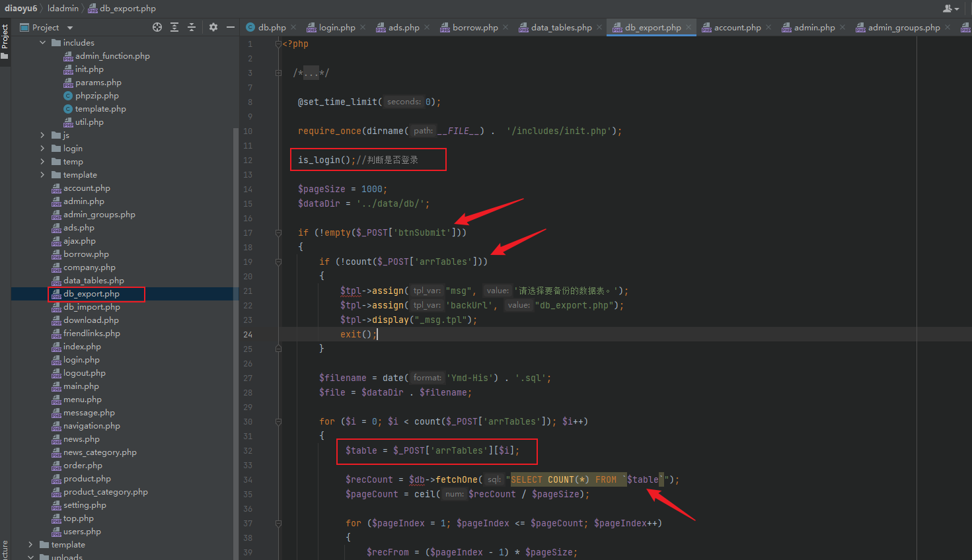Viewport: 972px width, 560px height.
Task: Close the login.php tab
Action: (x=363, y=27)
